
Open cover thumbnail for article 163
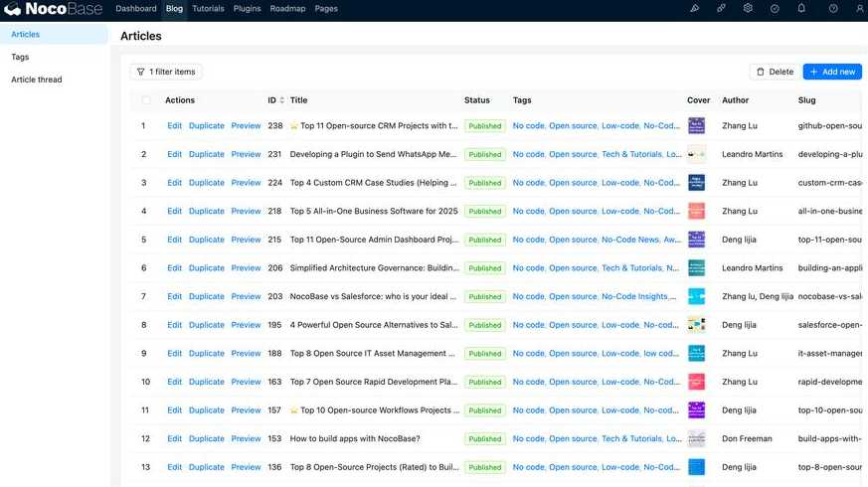click(x=696, y=382)
